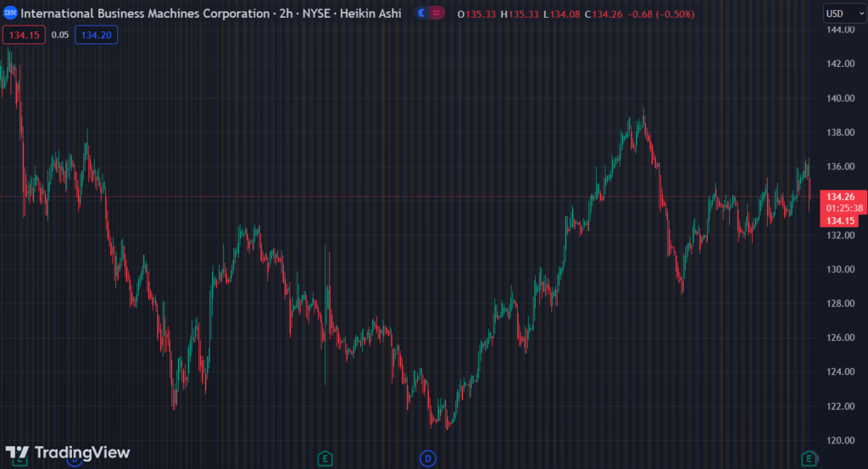The height and width of the screenshot is (469, 868).
Task: Click the International Business Machines Corporation title
Action: tap(145, 14)
